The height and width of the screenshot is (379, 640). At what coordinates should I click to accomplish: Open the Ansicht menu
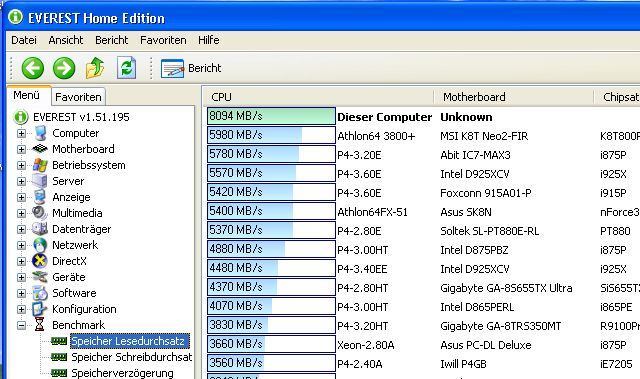[66, 40]
